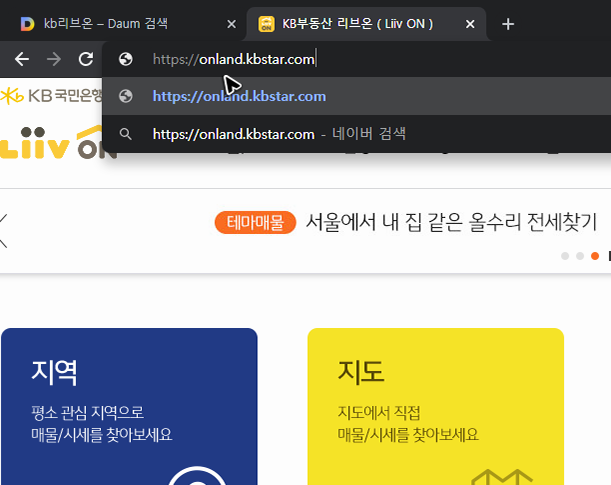Click the circular icon in the 지역 card
The width and height of the screenshot is (611, 485).
click(x=197, y=476)
